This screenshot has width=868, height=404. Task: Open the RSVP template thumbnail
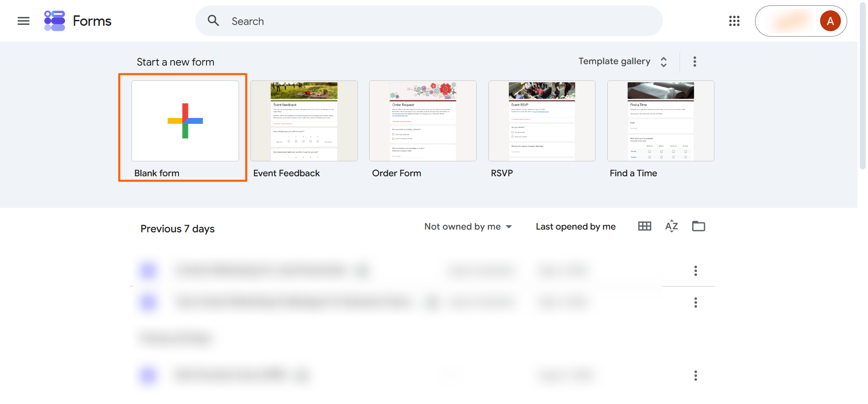(542, 121)
